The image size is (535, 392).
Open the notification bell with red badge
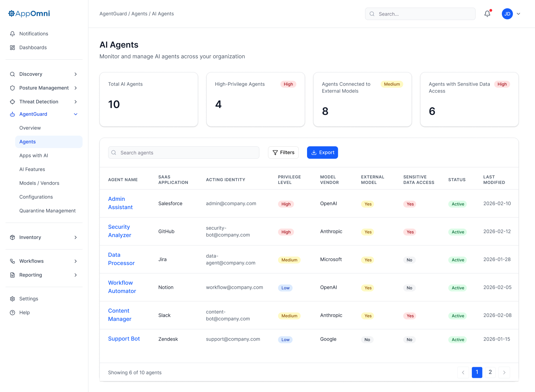pos(487,14)
